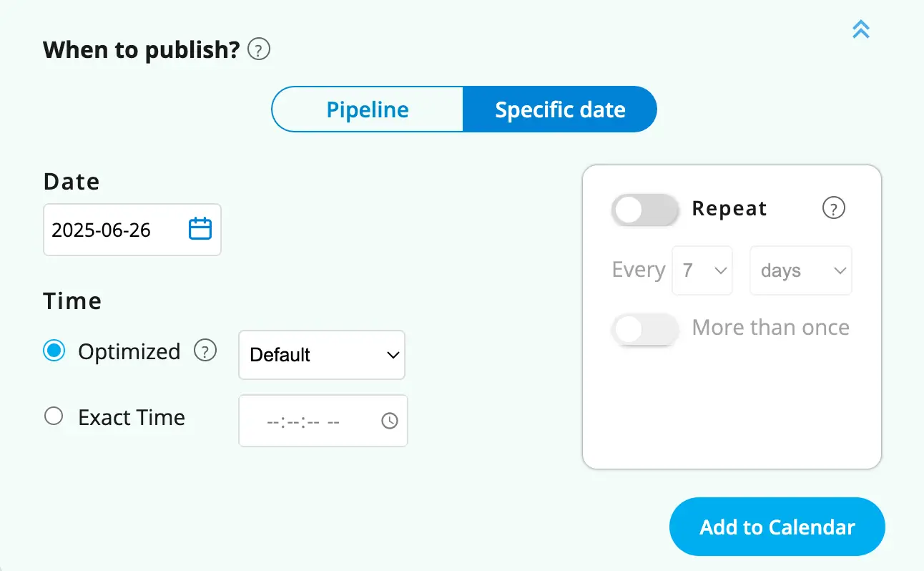Open the Default optimized time dropdown
Screen dimensions: 924x571
tap(322, 355)
